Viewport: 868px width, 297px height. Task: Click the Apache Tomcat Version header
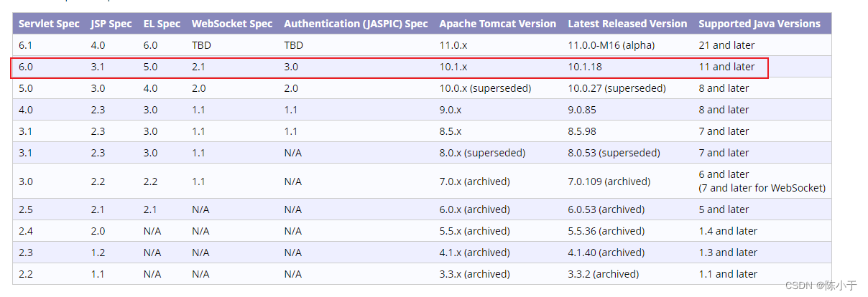click(x=498, y=24)
